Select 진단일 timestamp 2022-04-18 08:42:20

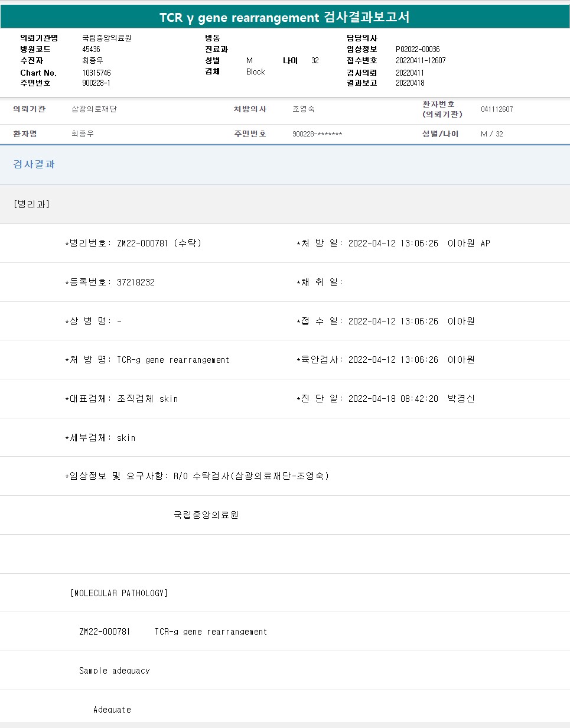tap(393, 399)
